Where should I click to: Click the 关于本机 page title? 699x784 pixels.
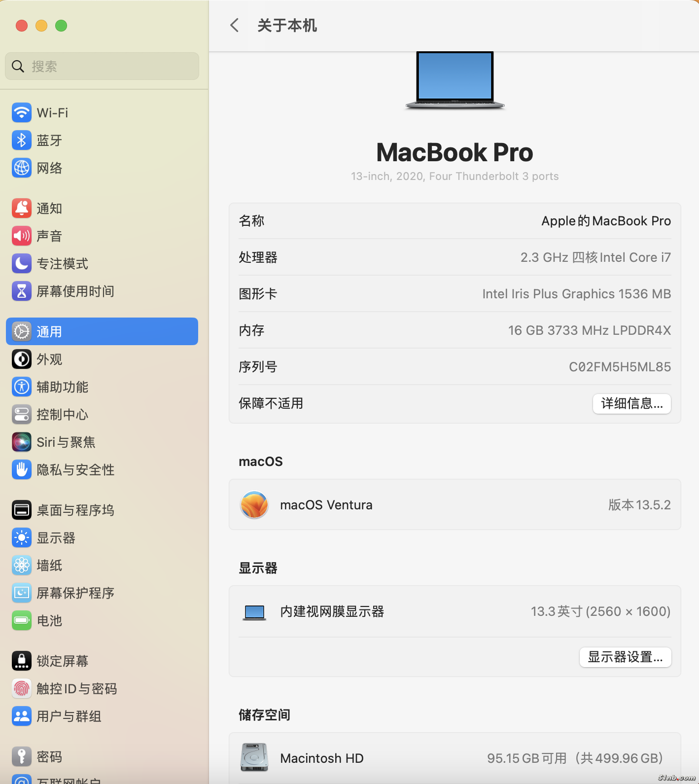click(287, 26)
